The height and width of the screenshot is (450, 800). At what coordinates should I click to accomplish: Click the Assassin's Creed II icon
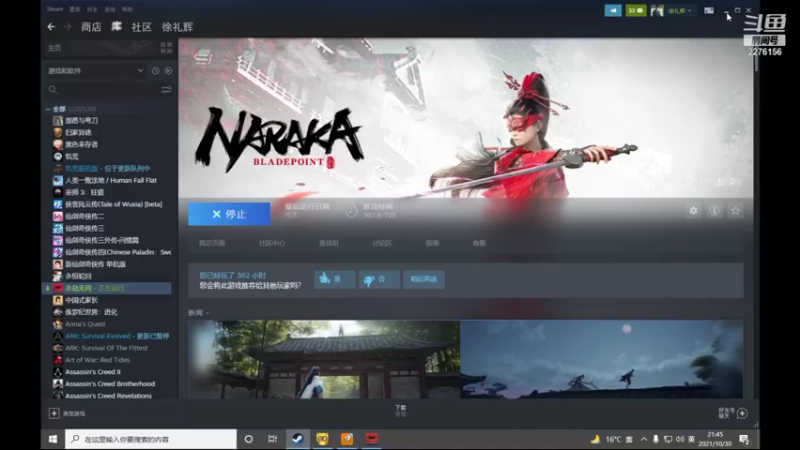point(58,372)
